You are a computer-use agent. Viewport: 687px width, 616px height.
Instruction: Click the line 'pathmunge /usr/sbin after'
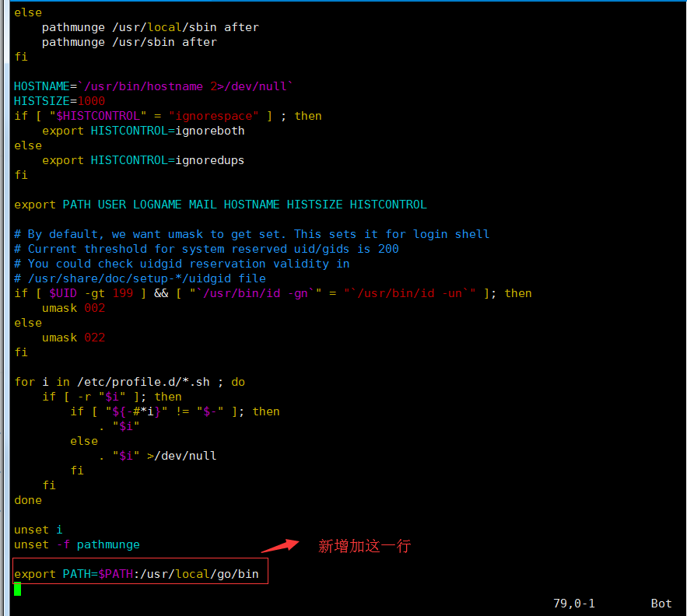coord(129,42)
